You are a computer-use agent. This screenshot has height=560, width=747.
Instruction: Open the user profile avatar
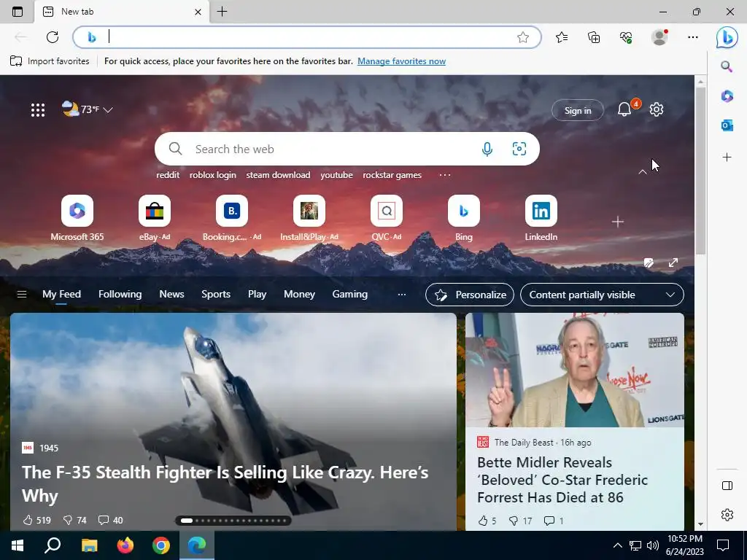click(x=659, y=37)
